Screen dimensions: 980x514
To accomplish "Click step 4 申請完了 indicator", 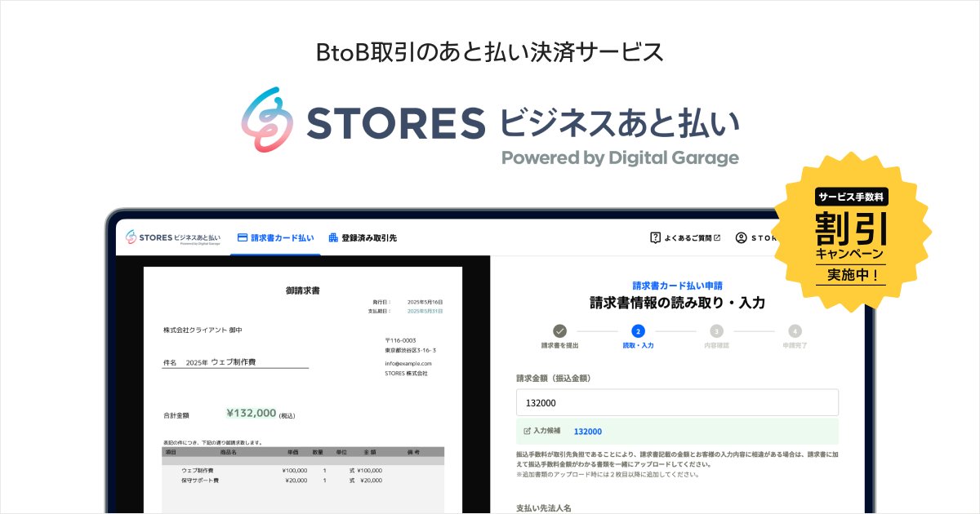I will pos(795,336).
